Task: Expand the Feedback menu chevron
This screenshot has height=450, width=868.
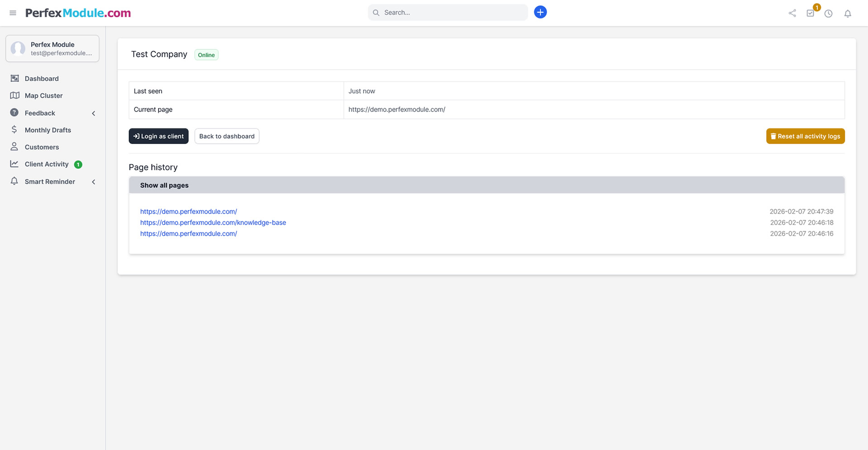Action: [94, 114]
